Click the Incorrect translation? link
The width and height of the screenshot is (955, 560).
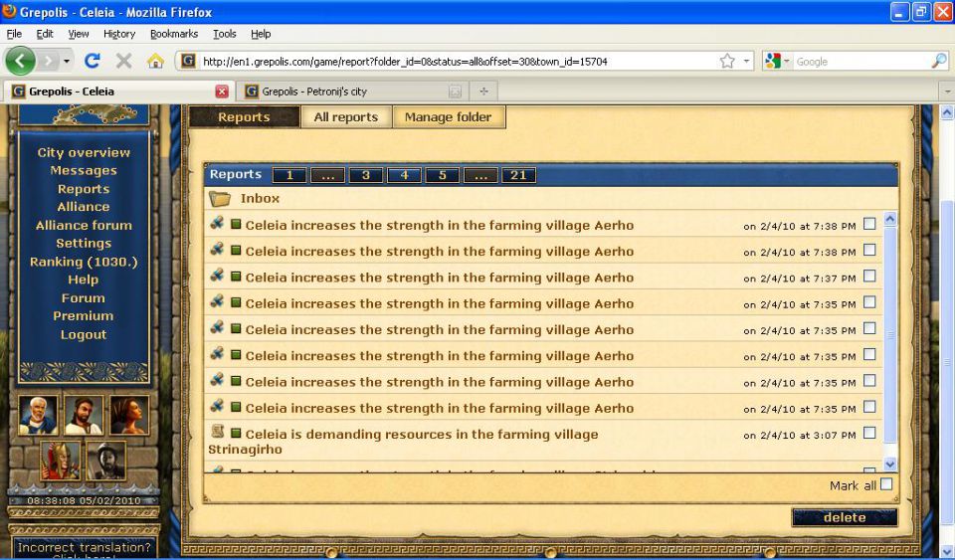pyautogui.click(x=84, y=547)
